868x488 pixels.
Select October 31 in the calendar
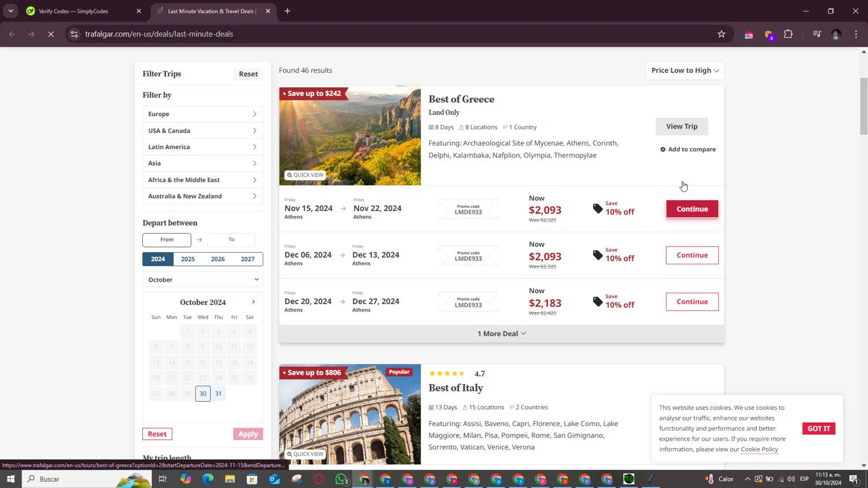(x=218, y=394)
